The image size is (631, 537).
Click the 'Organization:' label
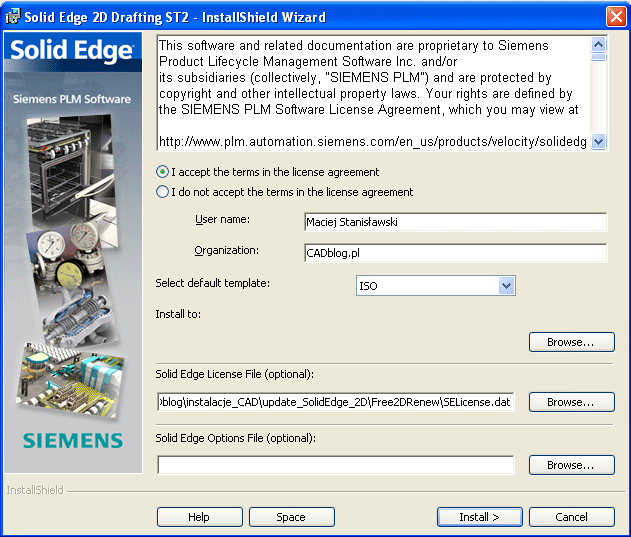(227, 250)
